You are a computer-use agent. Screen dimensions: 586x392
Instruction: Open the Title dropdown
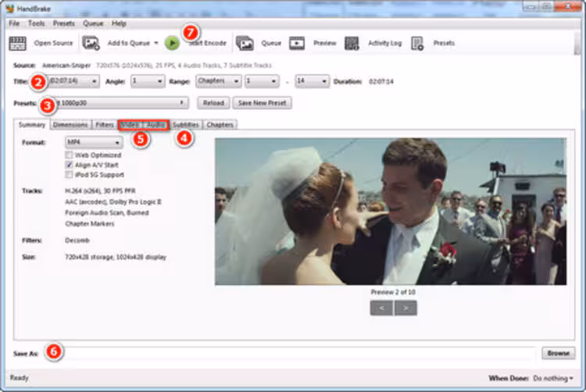[x=73, y=81]
